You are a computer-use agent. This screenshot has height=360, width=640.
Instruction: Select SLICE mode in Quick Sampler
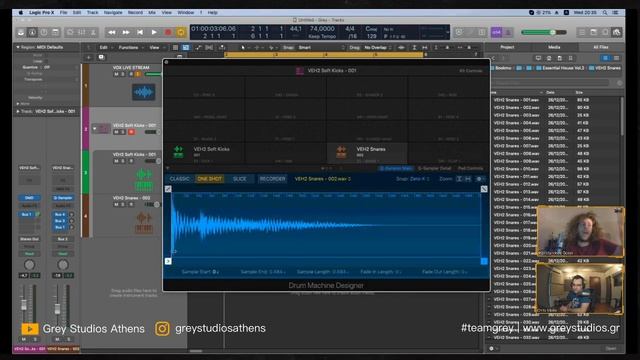tap(240, 179)
